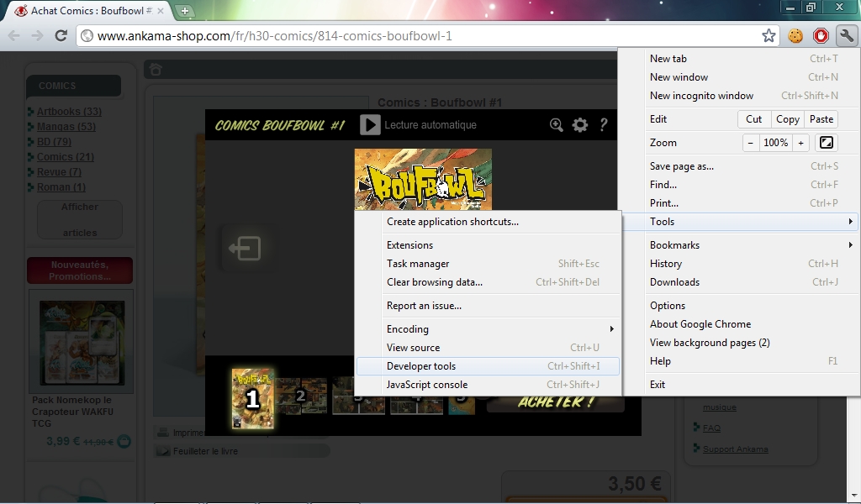
Task: Open comic viewer settings gear icon
Action: (580, 125)
